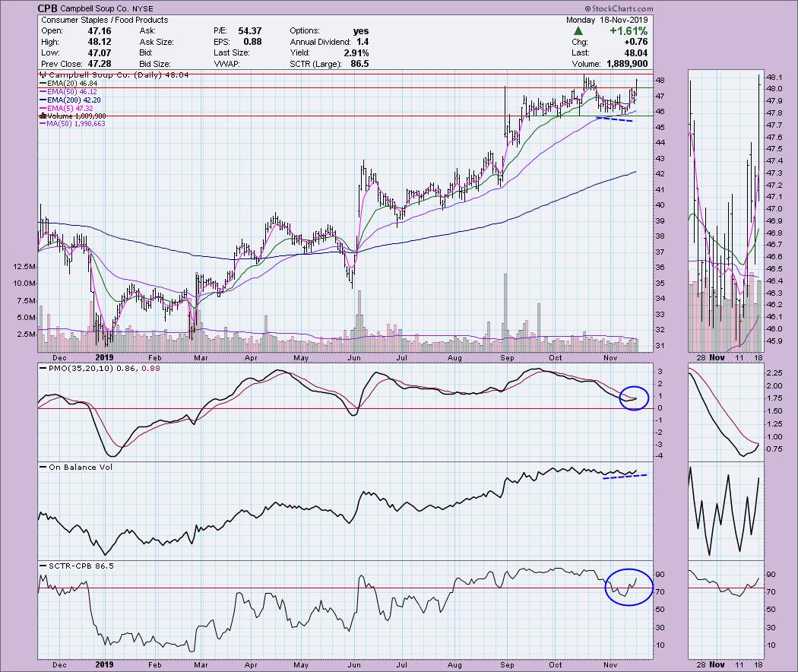Click the Chg value +0.76

coord(635,42)
